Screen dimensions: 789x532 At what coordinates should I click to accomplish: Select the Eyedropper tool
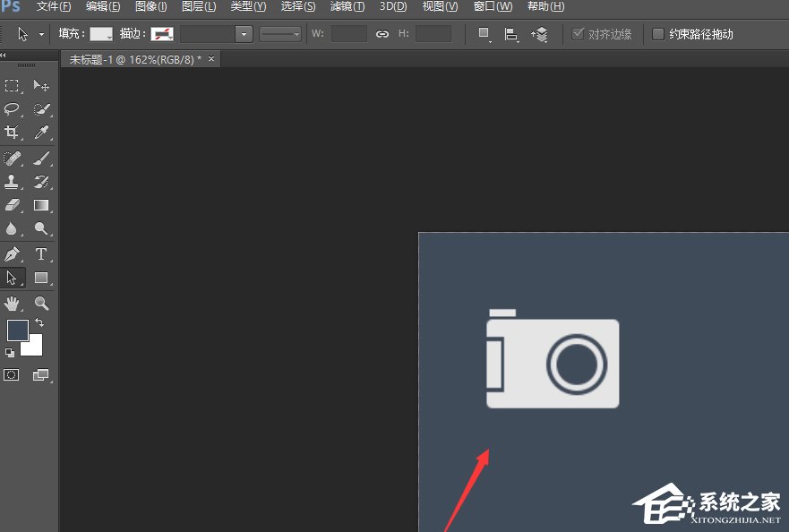click(41, 132)
